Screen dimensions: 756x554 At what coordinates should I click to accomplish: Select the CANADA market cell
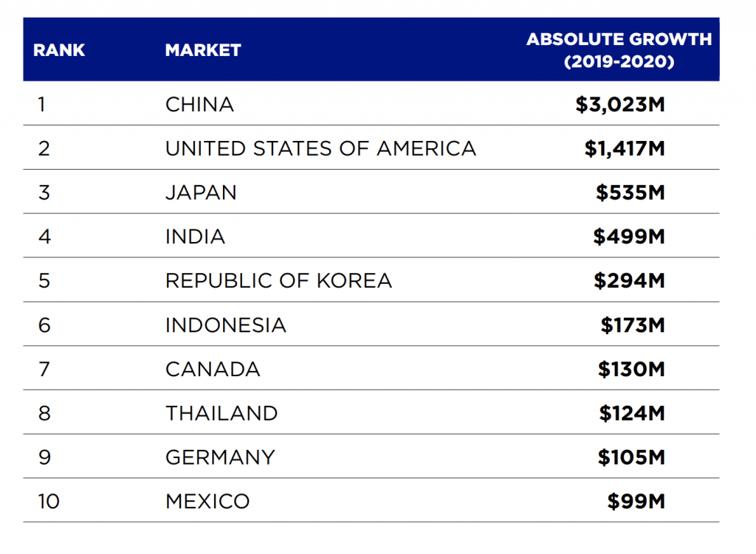coord(213,370)
